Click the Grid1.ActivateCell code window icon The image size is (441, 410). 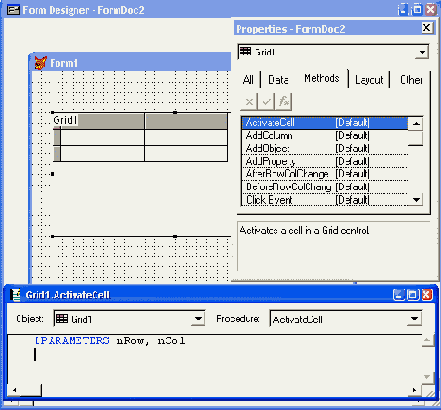click(x=15, y=295)
